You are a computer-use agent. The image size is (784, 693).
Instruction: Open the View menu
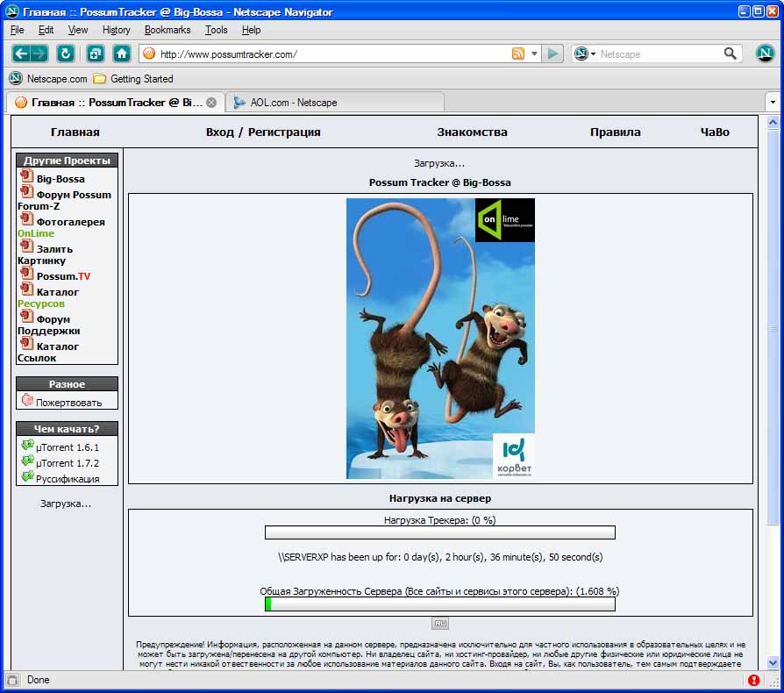click(77, 30)
